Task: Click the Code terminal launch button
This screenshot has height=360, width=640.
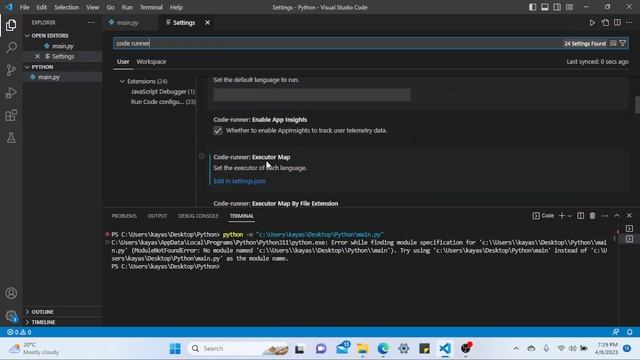Action: click(543, 216)
